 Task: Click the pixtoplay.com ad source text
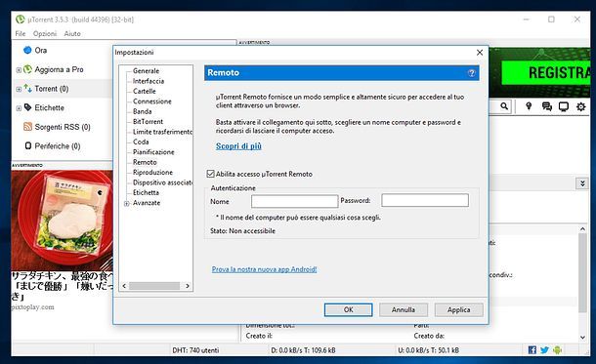coord(32,307)
